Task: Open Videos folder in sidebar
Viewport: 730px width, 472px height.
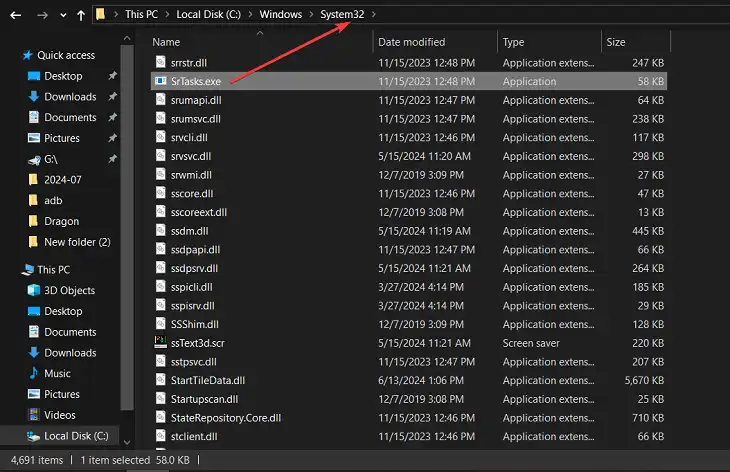Action: click(60, 415)
